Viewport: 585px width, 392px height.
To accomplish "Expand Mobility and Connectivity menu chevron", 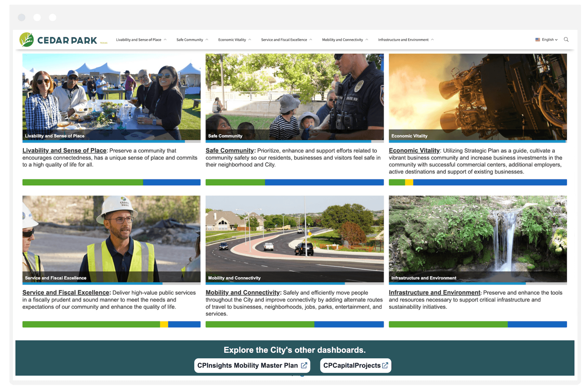I will point(367,40).
